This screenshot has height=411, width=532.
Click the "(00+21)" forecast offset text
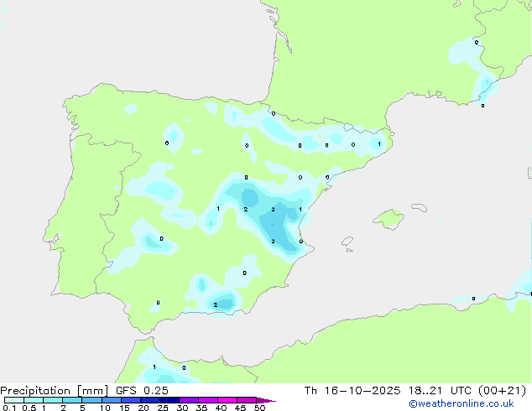pyautogui.click(x=502, y=391)
